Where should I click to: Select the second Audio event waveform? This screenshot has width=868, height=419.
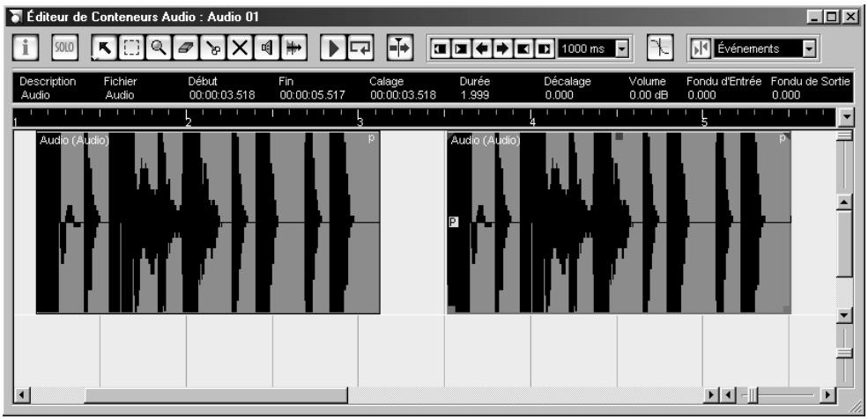pyautogui.click(x=619, y=222)
